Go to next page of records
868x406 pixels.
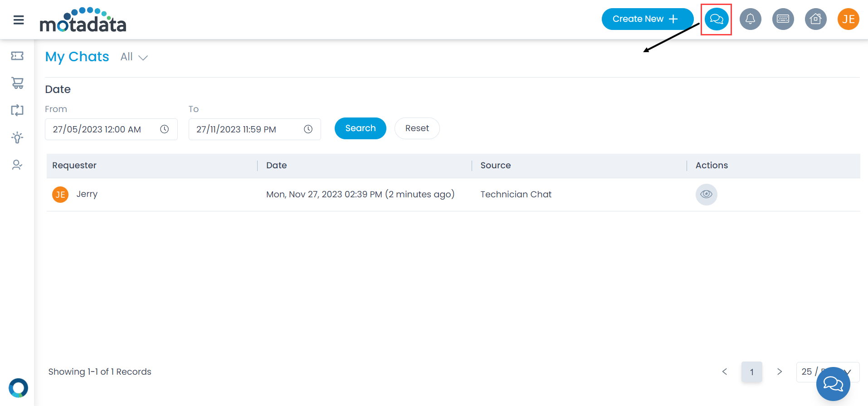point(780,372)
